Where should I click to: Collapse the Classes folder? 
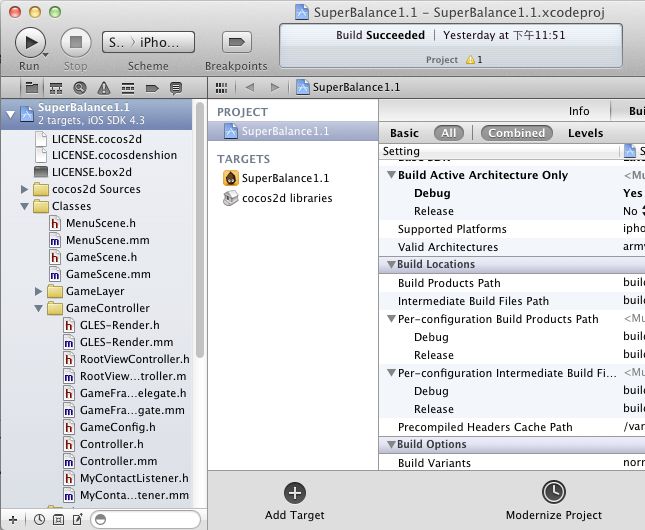[24, 206]
